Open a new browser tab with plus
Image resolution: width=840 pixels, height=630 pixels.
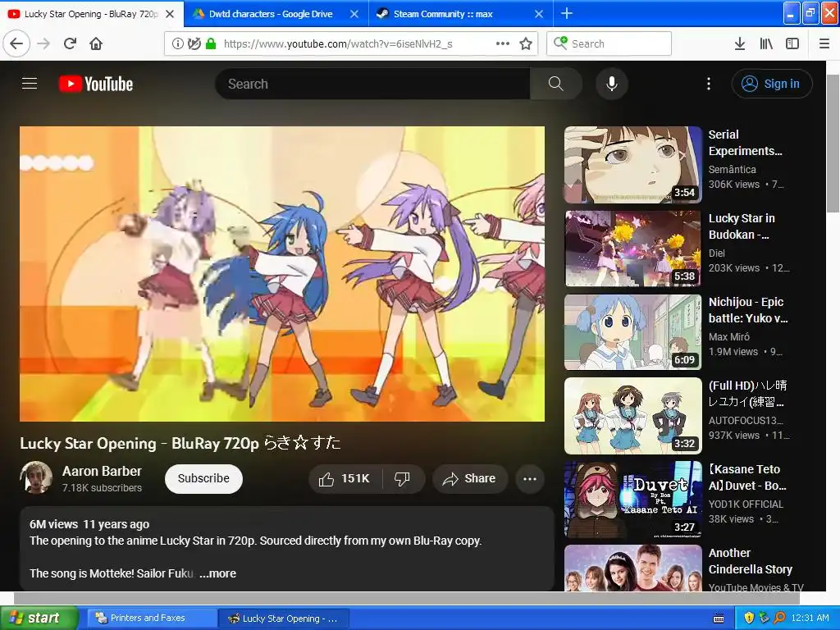click(x=566, y=13)
